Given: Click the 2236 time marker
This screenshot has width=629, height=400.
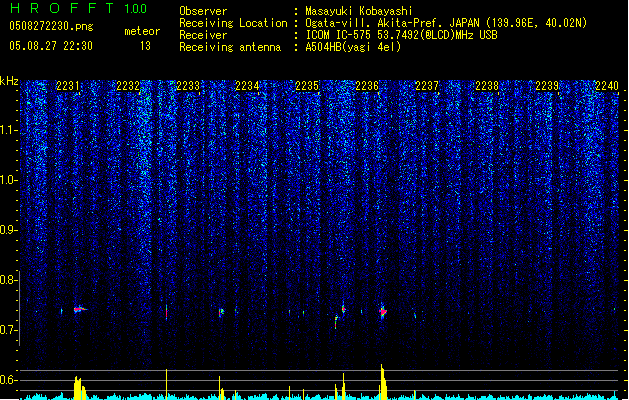Looking at the screenshot, I should (367, 86).
